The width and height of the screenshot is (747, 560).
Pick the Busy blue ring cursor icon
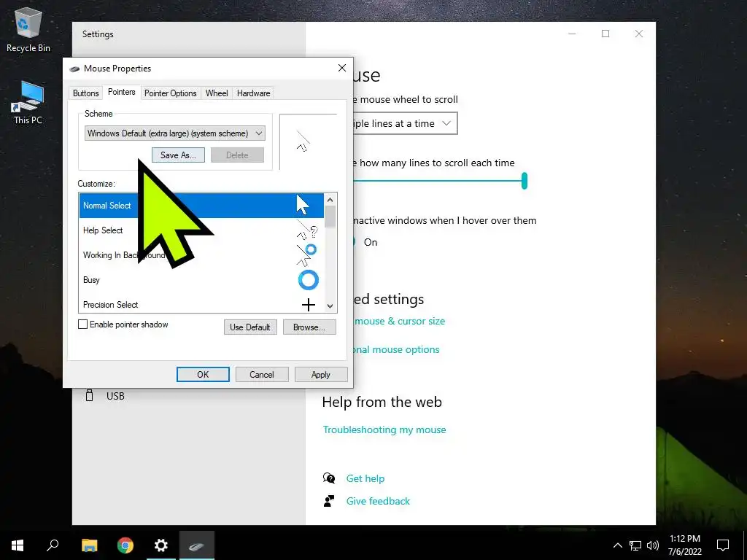pos(309,280)
